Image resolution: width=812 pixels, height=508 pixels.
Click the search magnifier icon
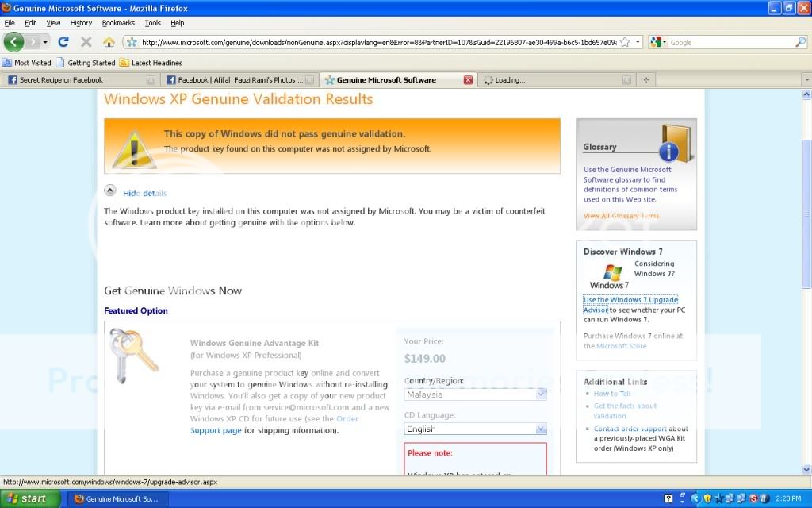coord(800,43)
